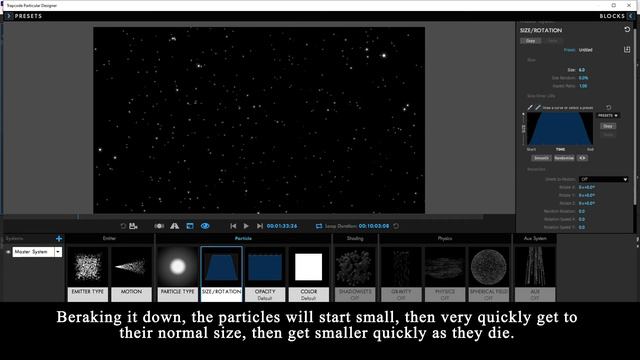640x360 pixels.
Task: Edit the Size value field
Action: pyautogui.click(x=582, y=70)
